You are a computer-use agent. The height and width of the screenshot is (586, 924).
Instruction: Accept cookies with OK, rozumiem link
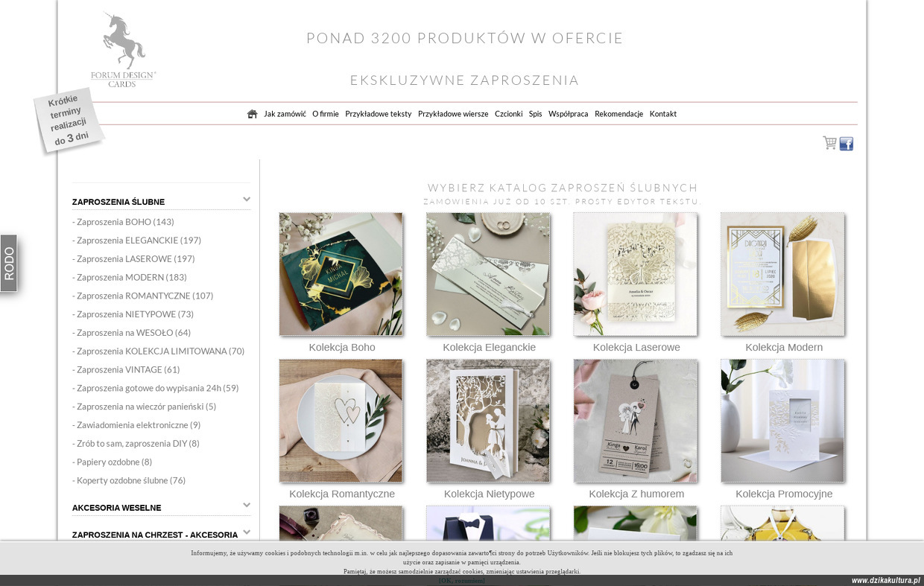click(462, 581)
